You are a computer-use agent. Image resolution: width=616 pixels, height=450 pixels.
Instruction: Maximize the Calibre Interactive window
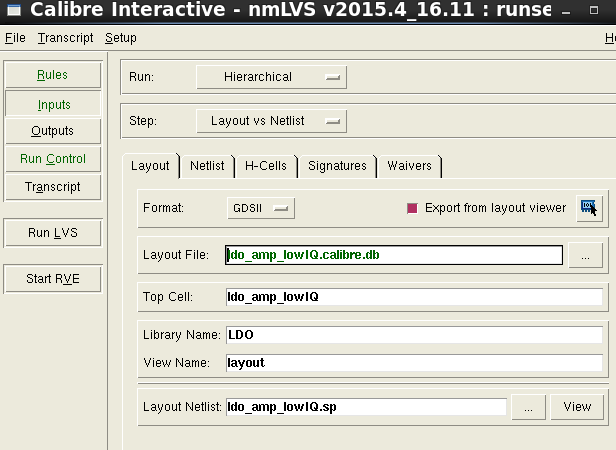point(594,10)
